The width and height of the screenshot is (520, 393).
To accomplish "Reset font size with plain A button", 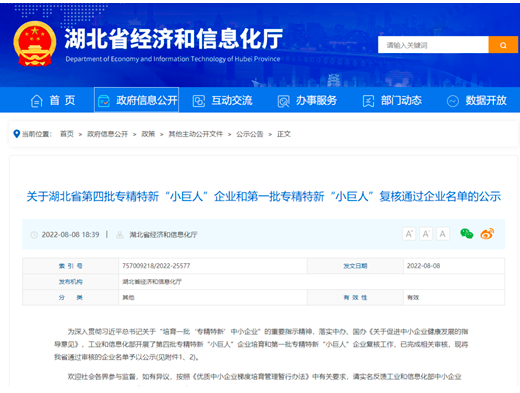I will coord(442,234).
